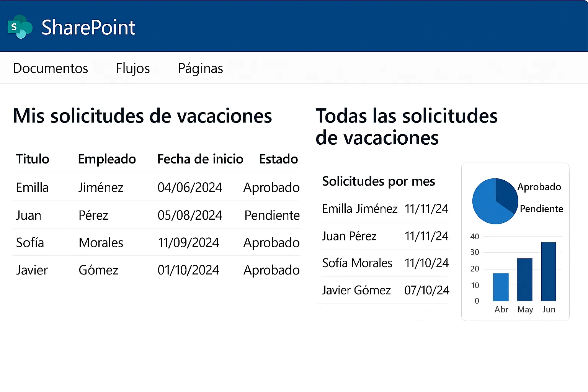
Task: Click the SharePoint text in the header
Action: [88, 27]
